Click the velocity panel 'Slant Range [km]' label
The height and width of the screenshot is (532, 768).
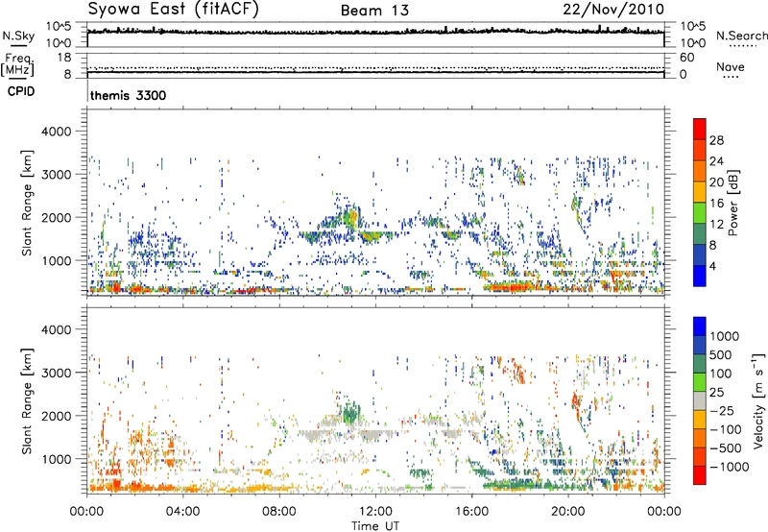point(27,400)
